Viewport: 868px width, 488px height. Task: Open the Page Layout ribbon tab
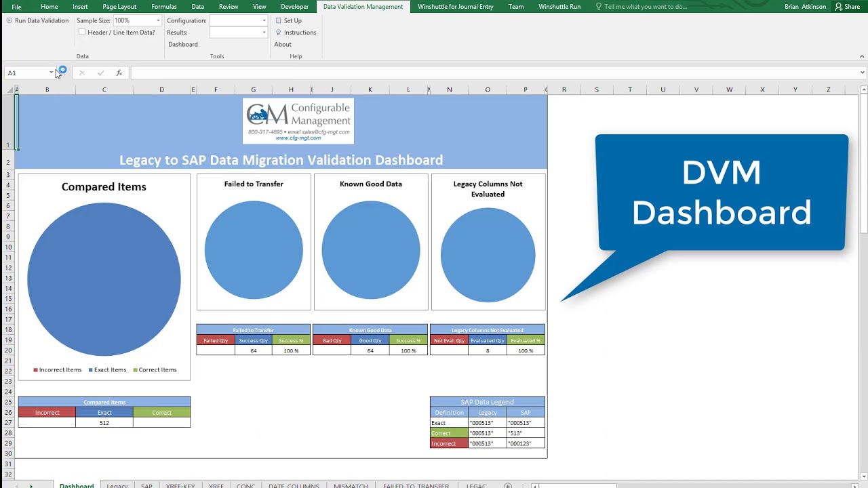[x=119, y=6]
